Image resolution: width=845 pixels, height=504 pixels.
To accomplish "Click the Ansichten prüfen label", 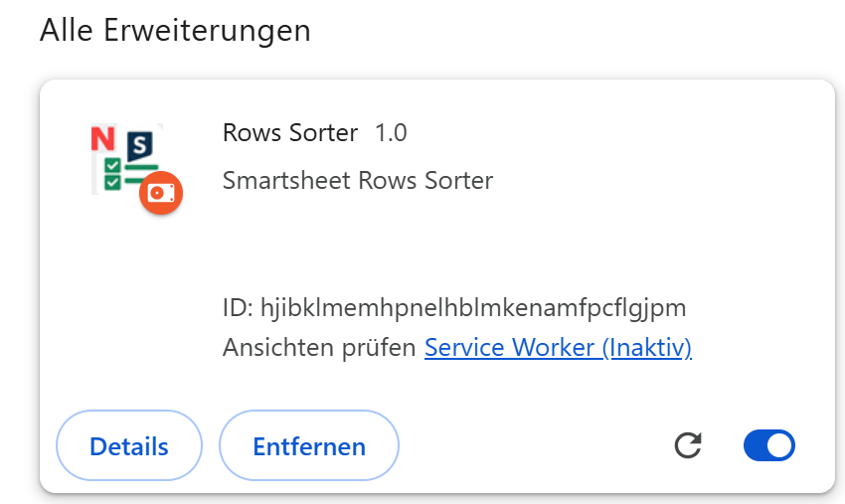I will [x=319, y=348].
